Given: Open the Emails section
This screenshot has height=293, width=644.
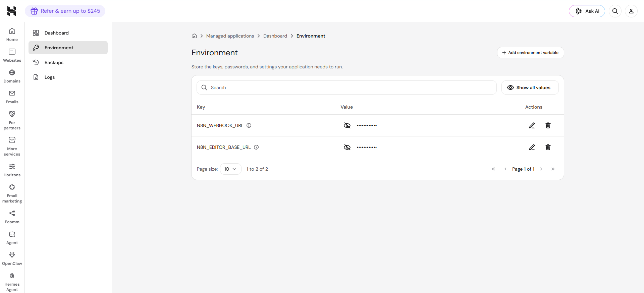Looking at the screenshot, I should 12,97.
